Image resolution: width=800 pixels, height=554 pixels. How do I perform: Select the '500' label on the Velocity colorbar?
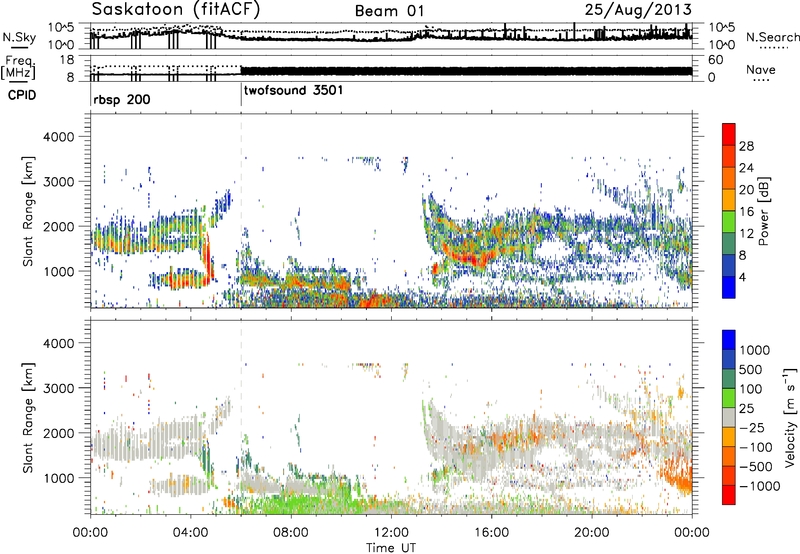point(751,369)
